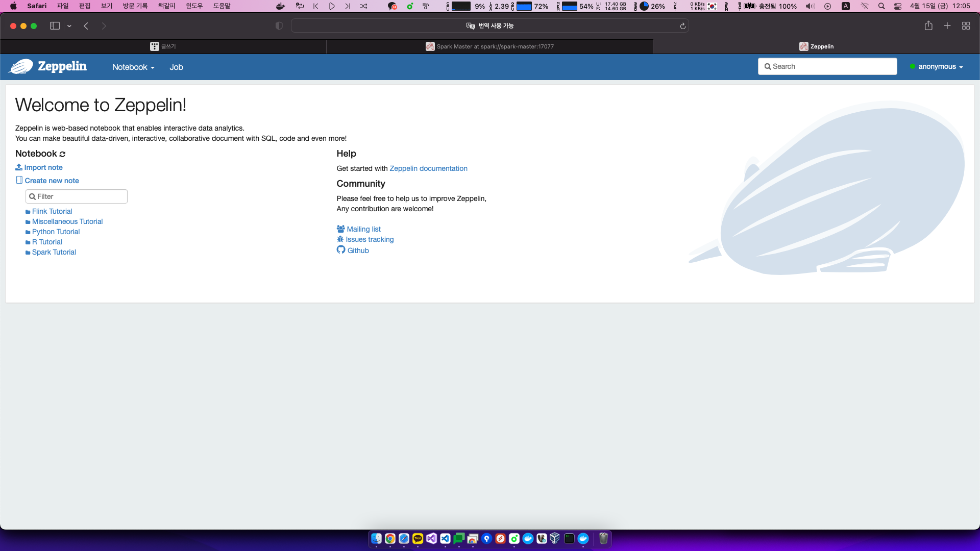
Task: Go back in Safari
Action: click(x=86, y=26)
